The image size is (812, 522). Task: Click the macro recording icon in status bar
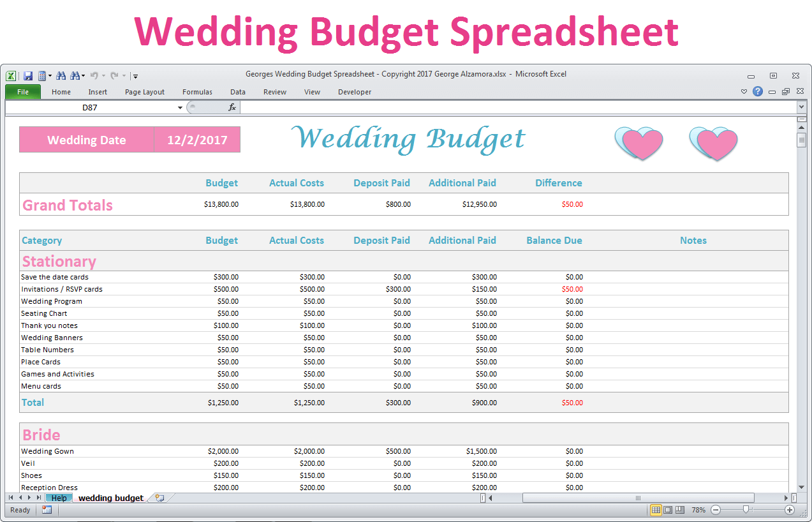[47, 510]
